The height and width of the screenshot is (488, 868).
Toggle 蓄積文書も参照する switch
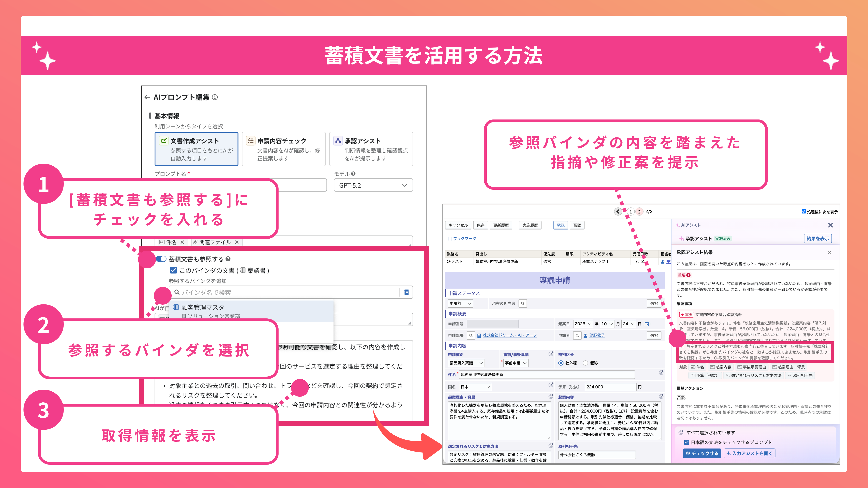(161, 259)
